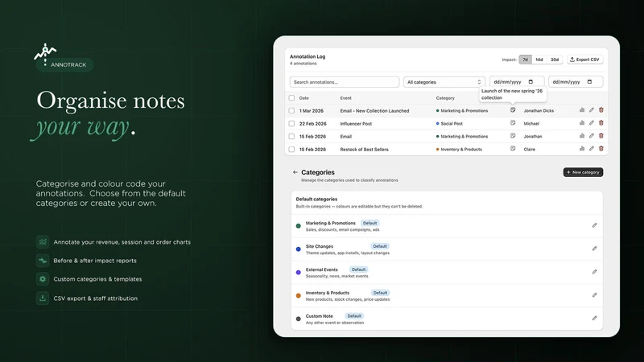Tick checkbox for 15 Feb 2026 Email row
This screenshot has width=644, height=362.
(291, 136)
